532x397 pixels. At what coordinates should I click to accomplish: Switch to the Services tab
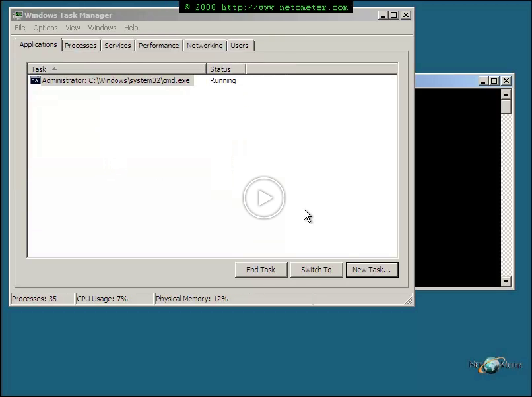(117, 46)
